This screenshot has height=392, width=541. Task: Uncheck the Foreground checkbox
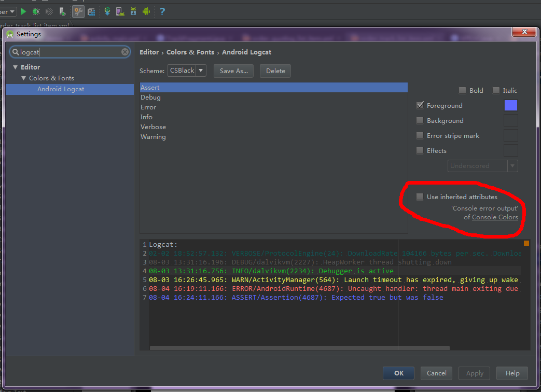[x=420, y=105]
